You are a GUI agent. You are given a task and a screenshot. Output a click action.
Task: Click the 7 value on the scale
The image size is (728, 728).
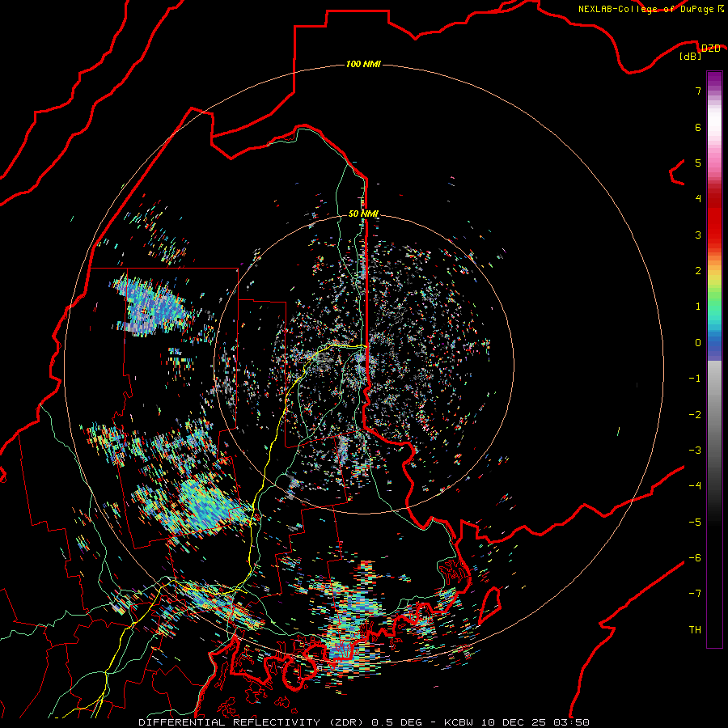698,91
